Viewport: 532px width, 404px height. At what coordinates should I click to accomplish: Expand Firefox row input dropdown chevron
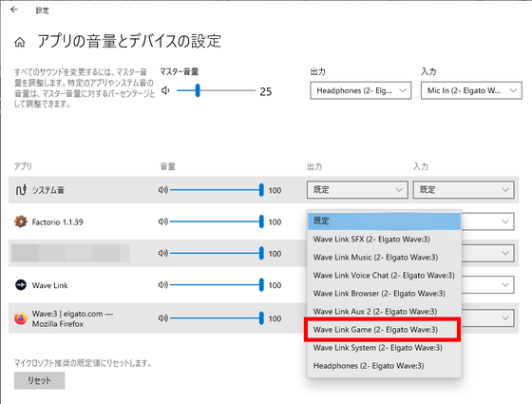tap(505, 318)
